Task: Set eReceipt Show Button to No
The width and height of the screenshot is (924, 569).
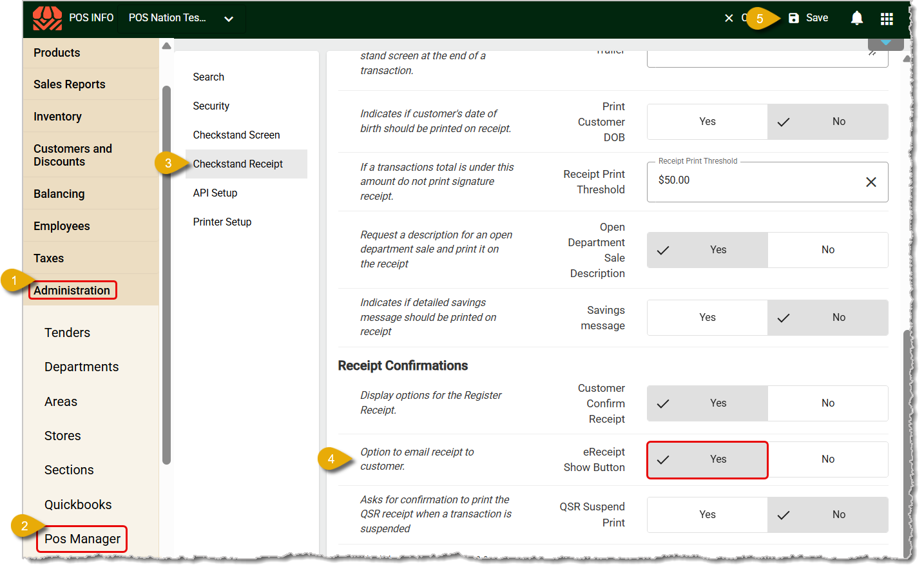Action: [827, 459]
